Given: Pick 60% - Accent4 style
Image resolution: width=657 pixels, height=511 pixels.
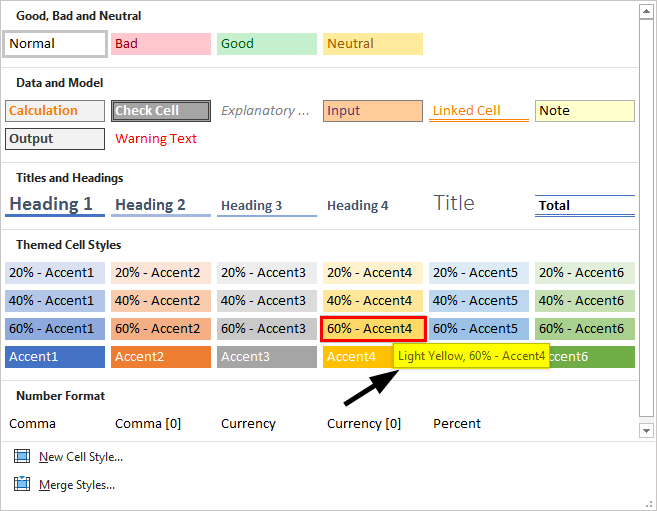Looking at the screenshot, I should 373,329.
